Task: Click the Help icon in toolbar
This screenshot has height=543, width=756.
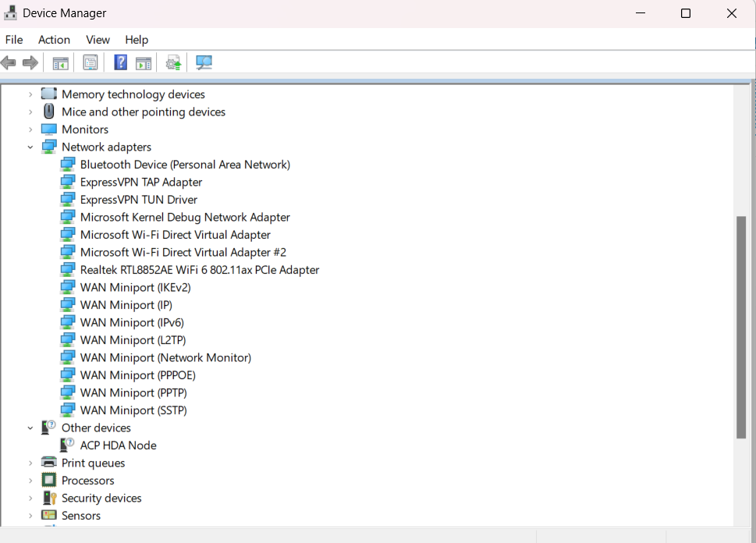Action: (119, 62)
